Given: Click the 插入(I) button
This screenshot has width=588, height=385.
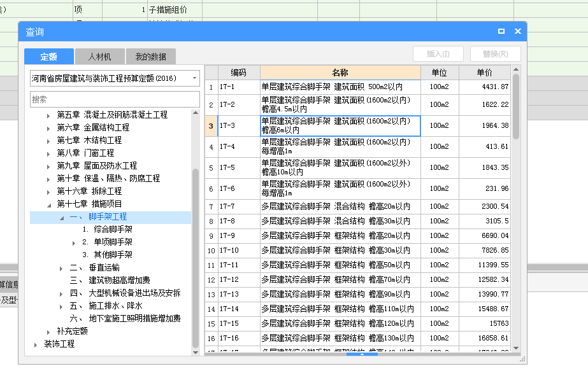Looking at the screenshot, I should (438, 54).
